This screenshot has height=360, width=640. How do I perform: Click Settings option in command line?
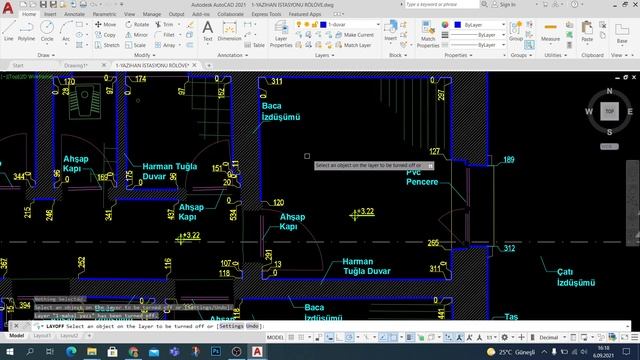click(x=231, y=326)
